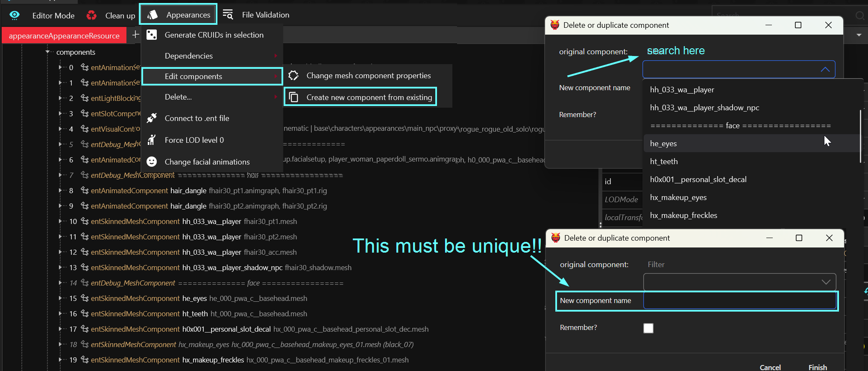Click the Force LOD level 0 icon
This screenshot has width=868, height=371.
(x=152, y=140)
